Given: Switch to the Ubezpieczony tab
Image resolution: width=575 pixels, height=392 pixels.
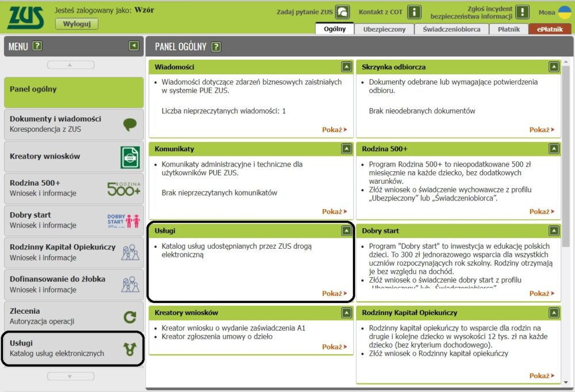Looking at the screenshot, I should point(384,29).
